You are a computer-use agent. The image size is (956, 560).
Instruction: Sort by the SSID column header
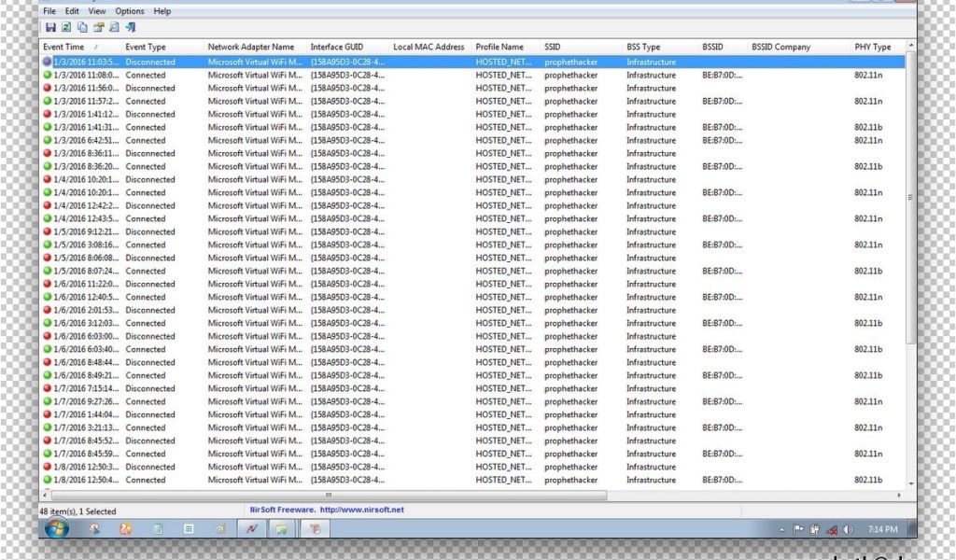click(555, 47)
